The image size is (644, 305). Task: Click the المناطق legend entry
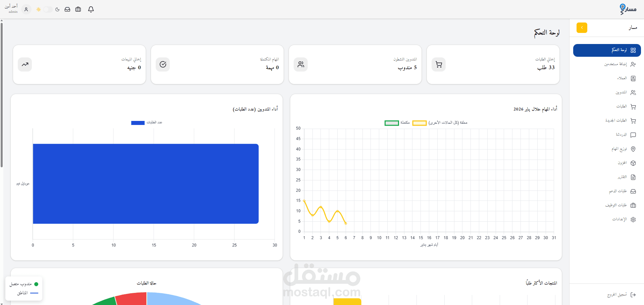28,293
